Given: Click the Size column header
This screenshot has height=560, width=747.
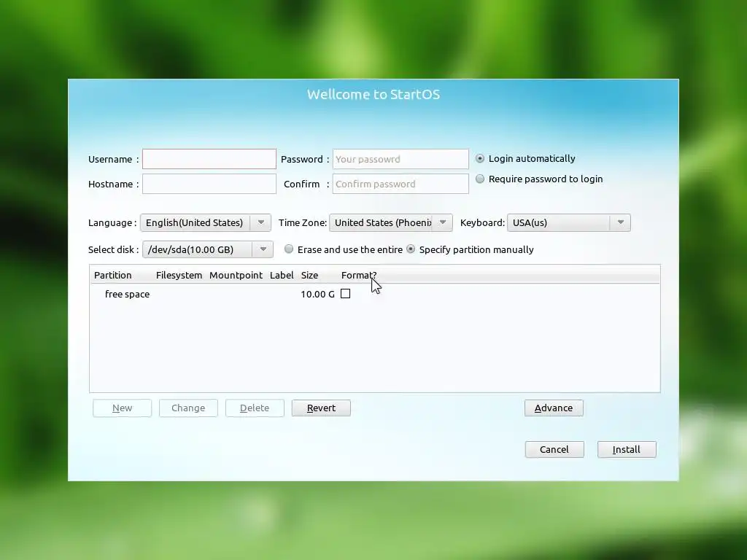Looking at the screenshot, I should pyautogui.click(x=309, y=275).
